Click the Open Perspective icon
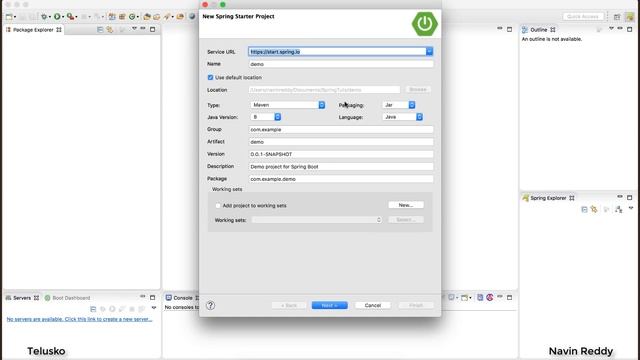 617,17
